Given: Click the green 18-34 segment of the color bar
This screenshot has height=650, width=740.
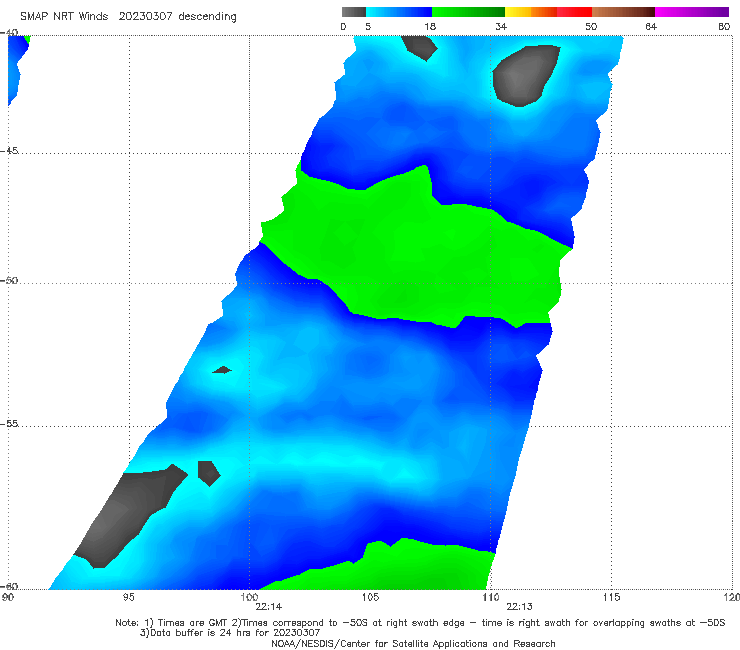Looking at the screenshot, I should (x=468, y=12).
